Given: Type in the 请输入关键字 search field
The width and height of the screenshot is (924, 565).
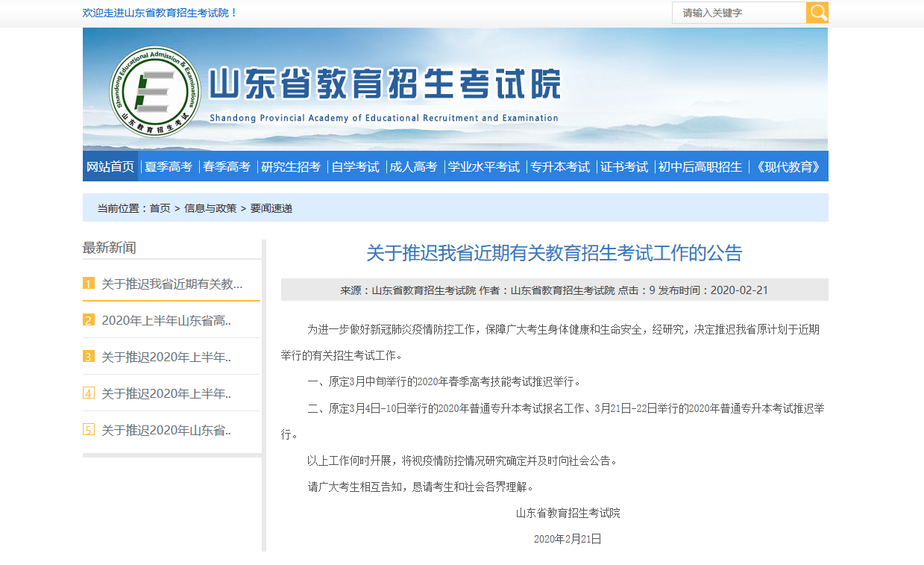Looking at the screenshot, I should coord(738,13).
